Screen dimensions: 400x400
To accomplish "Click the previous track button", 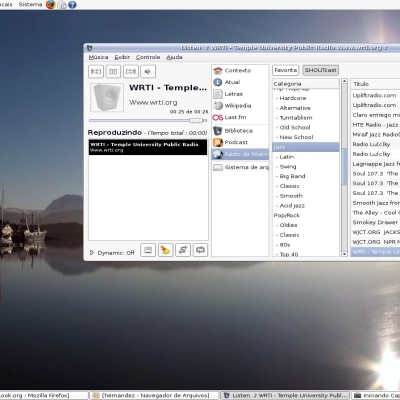I will tap(96, 71).
